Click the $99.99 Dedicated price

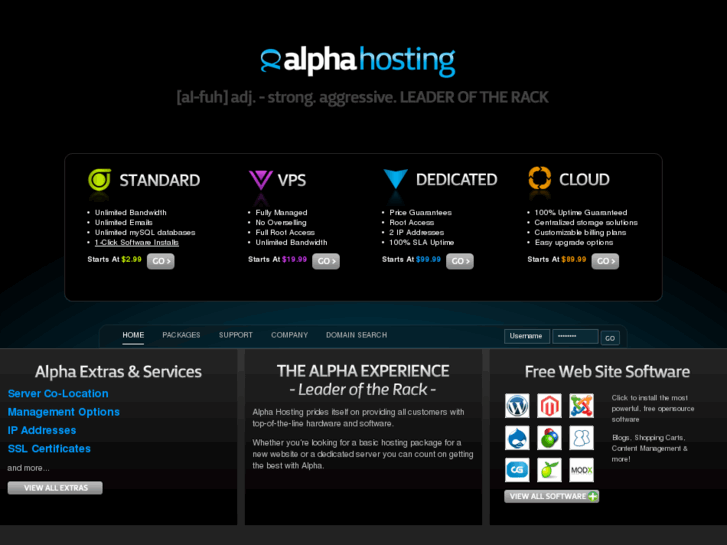[428, 259]
